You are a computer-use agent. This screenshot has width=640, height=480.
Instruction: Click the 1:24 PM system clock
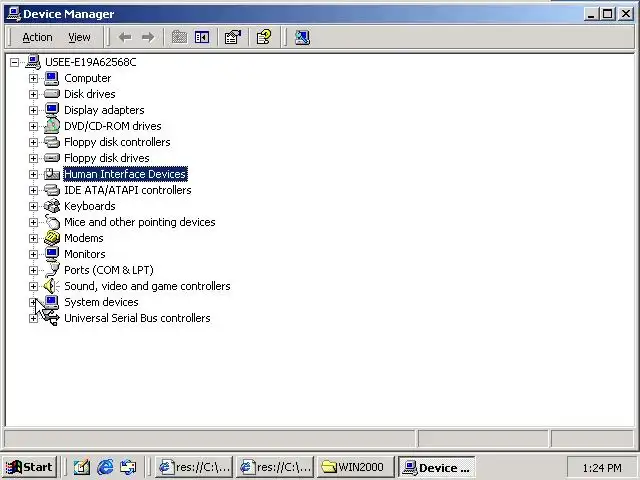tap(602, 468)
